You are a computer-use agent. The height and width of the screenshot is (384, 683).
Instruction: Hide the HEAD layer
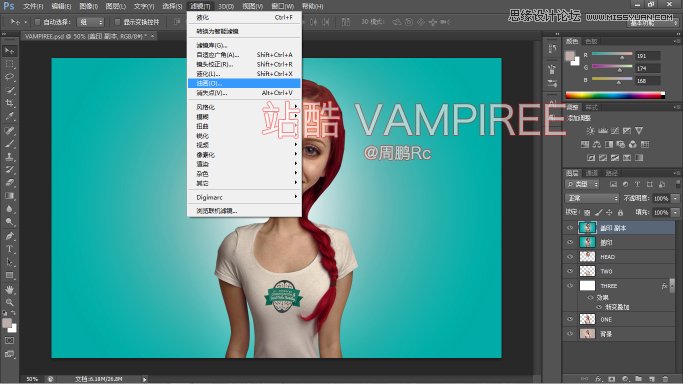tap(570, 257)
